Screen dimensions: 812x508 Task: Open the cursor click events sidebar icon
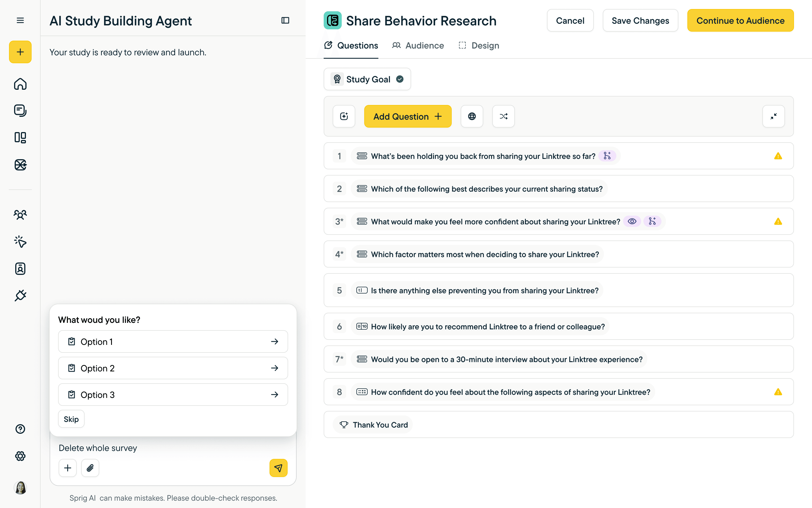coord(20,242)
